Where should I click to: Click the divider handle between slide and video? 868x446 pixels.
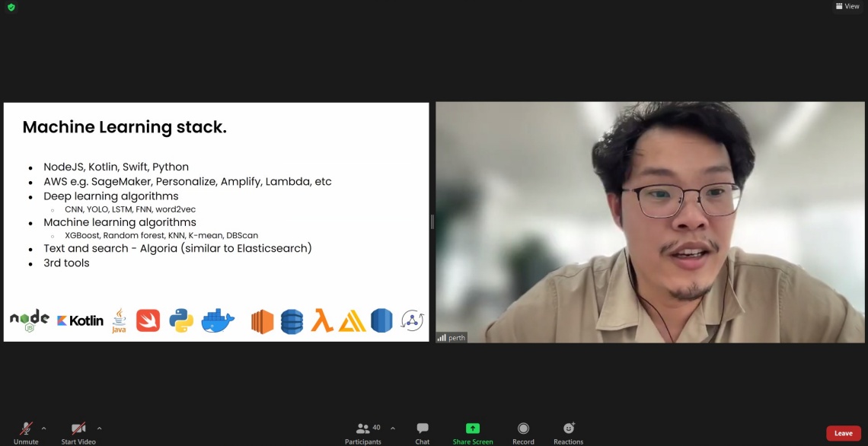432,221
